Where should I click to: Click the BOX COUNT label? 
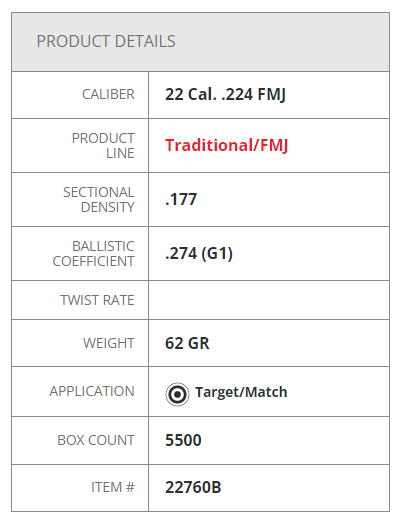(x=96, y=440)
